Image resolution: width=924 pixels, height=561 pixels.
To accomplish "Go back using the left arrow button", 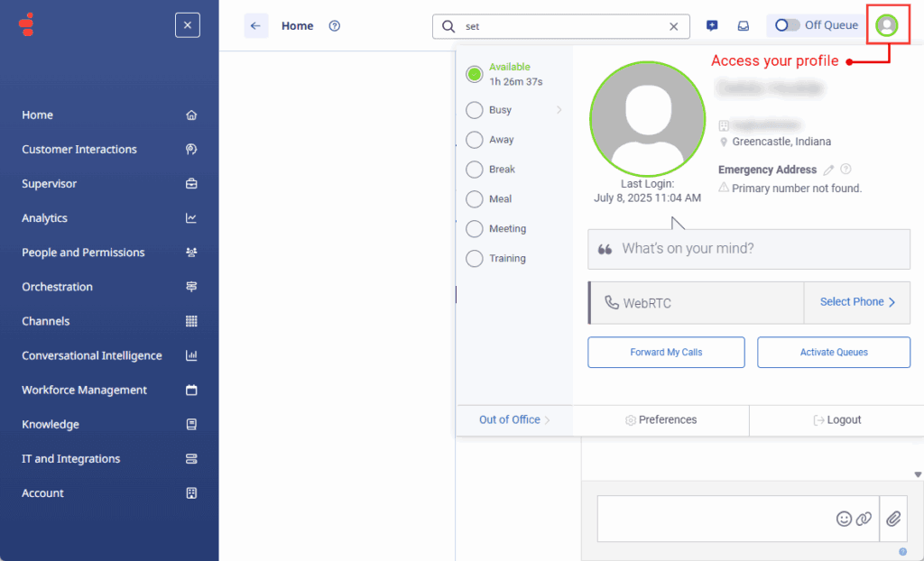I will click(255, 26).
